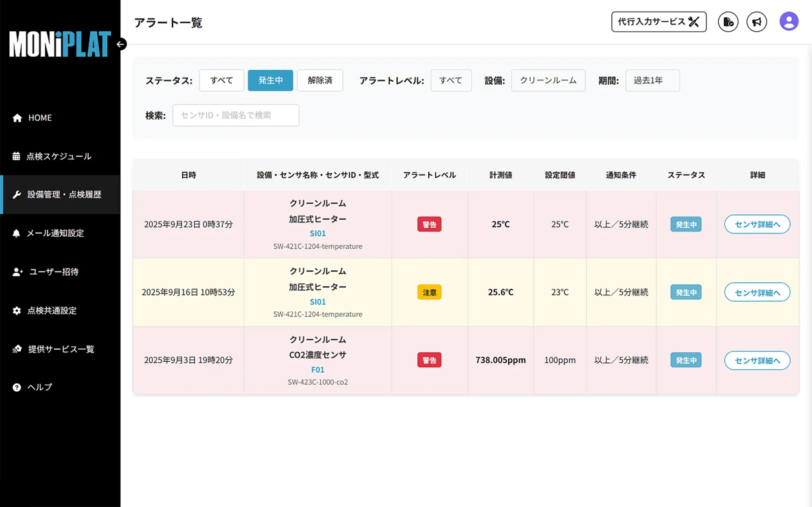This screenshot has width=812, height=507.
Task: Open the 設備 クリーンルーム dropdown
Action: [548, 80]
